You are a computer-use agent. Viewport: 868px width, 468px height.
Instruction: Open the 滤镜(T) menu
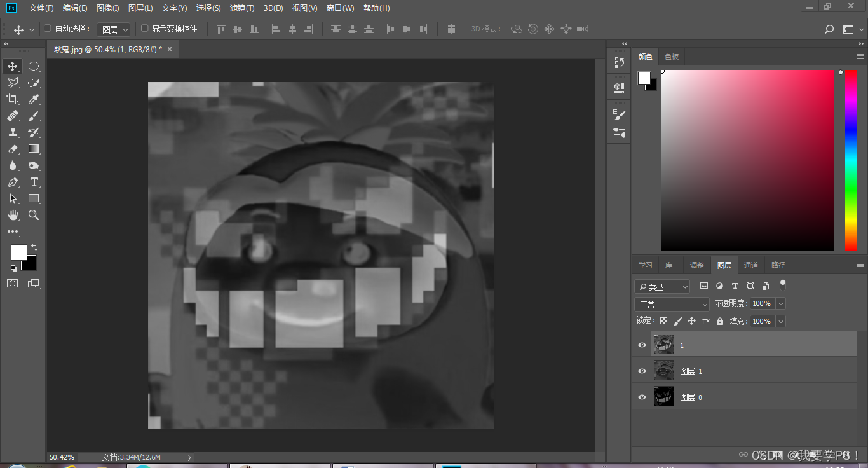[241, 8]
